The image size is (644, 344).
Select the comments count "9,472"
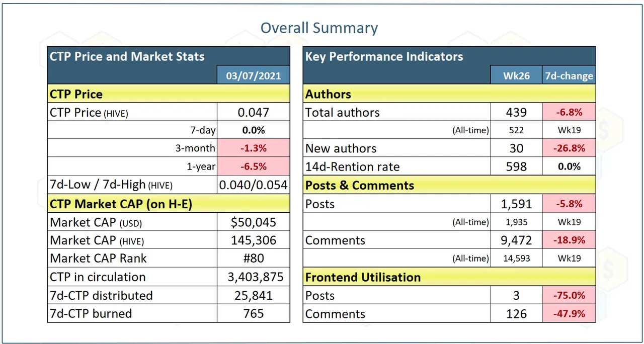point(516,240)
